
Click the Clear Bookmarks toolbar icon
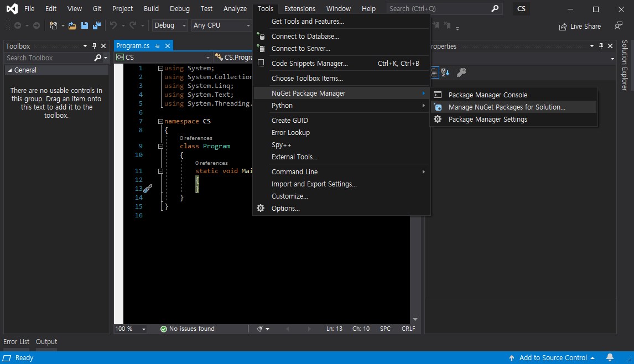point(447,25)
